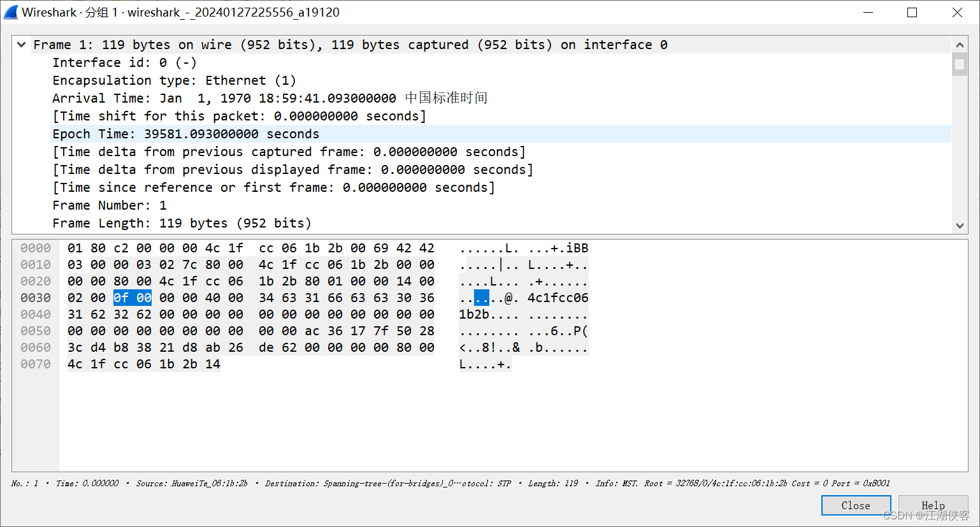Minimize the Wireshark packet window
The image size is (980, 527).
pyautogui.click(x=868, y=13)
